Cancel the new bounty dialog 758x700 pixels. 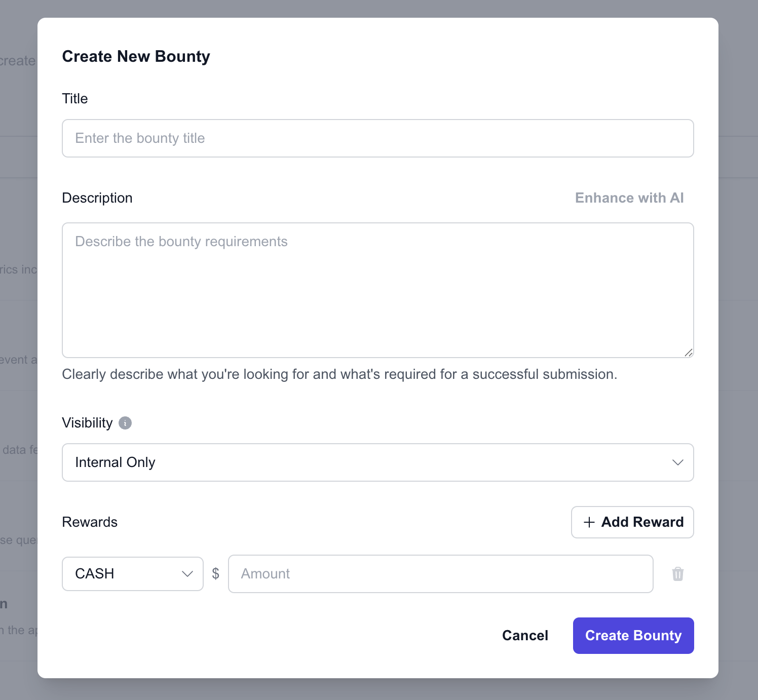525,636
